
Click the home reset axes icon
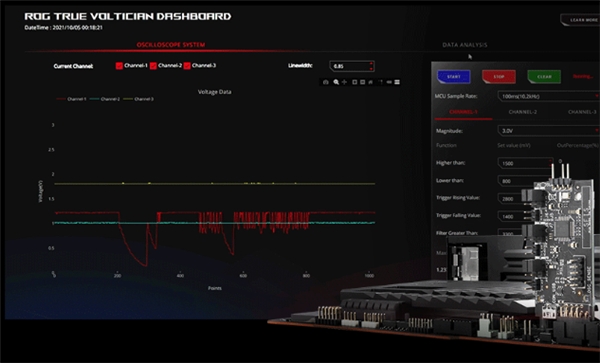tap(370, 82)
